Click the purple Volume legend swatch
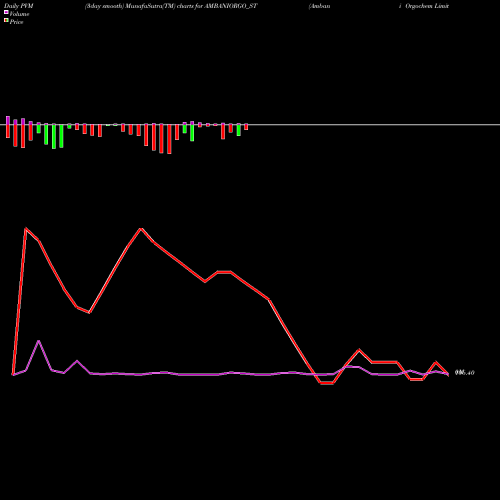The height and width of the screenshot is (500, 500). click(6, 12)
